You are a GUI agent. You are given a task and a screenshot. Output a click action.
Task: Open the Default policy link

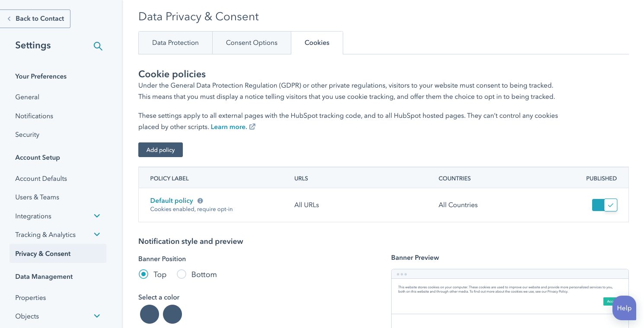coord(172,200)
